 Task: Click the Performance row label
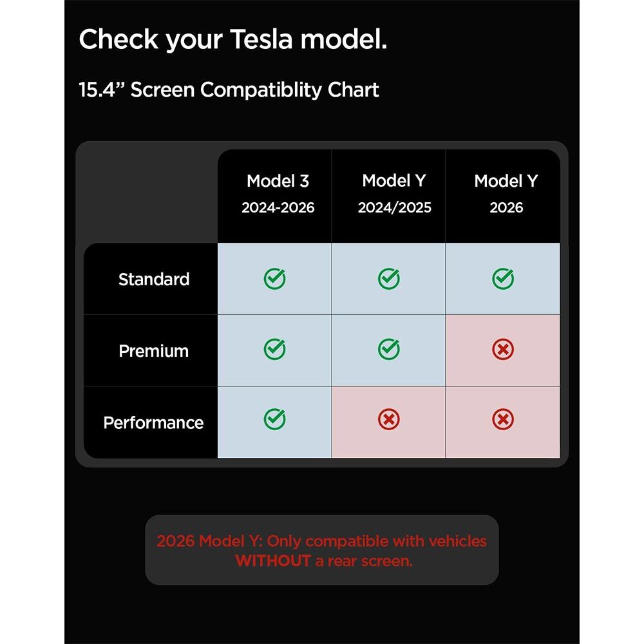[x=153, y=422]
